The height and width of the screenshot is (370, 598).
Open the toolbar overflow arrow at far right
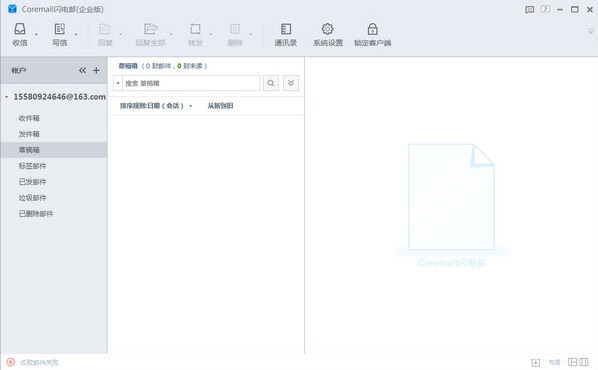click(591, 31)
